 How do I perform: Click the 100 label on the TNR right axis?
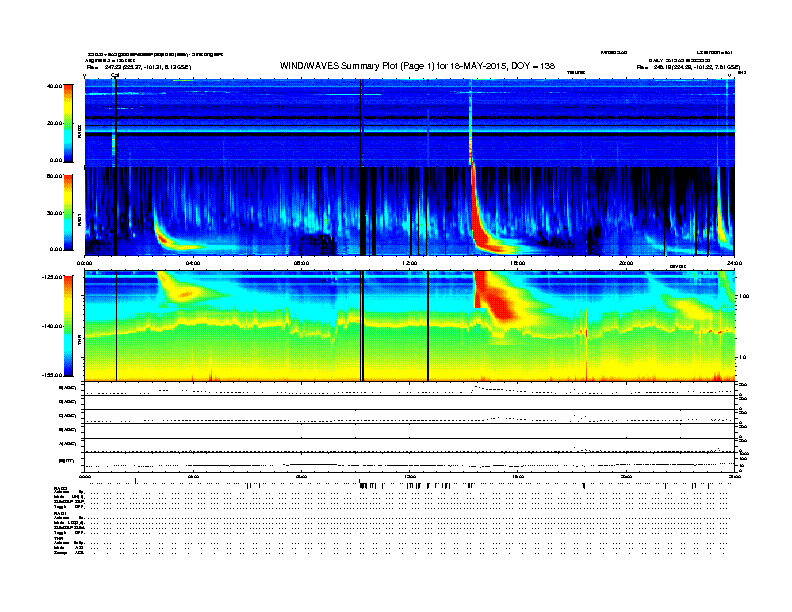click(x=744, y=296)
